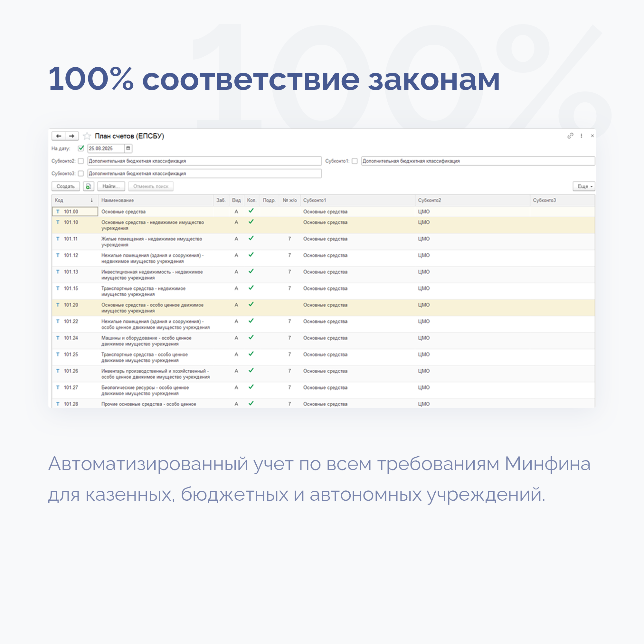Sort by the Код column header
This screenshot has width=644, height=644.
(x=75, y=200)
